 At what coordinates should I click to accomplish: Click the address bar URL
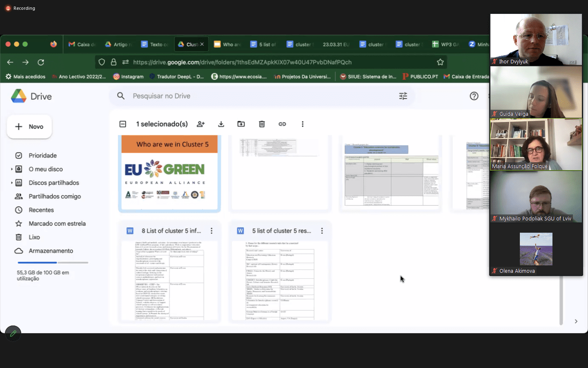[x=242, y=62]
